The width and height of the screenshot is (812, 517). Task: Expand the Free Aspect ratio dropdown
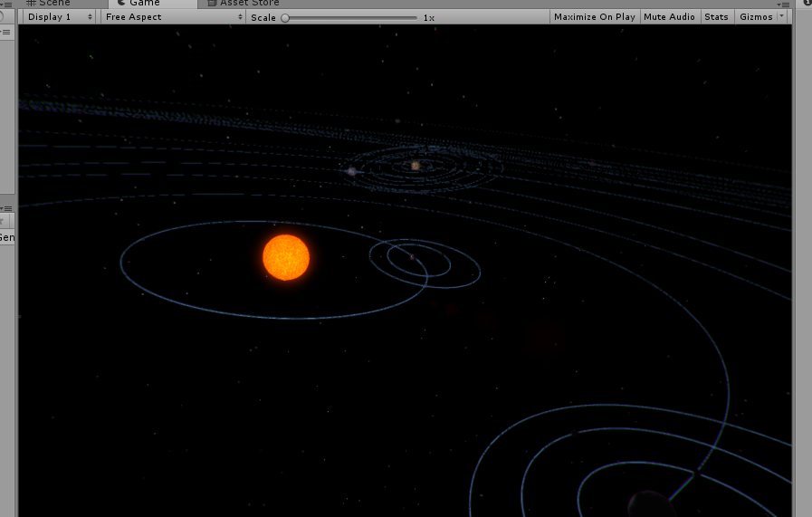point(173,17)
